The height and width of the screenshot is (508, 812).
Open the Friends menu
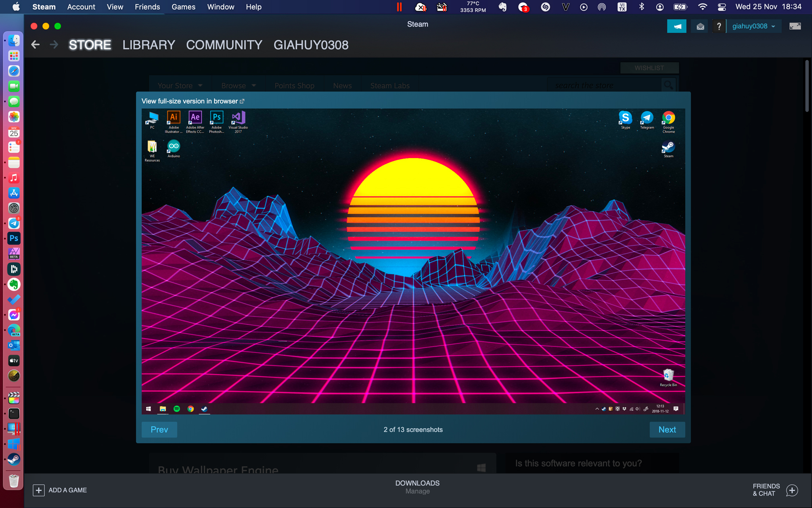pos(147,7)
